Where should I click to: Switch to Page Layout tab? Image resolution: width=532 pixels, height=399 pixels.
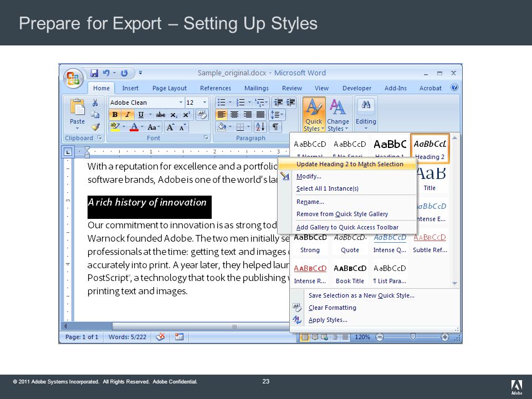click(x=170, y=88)
